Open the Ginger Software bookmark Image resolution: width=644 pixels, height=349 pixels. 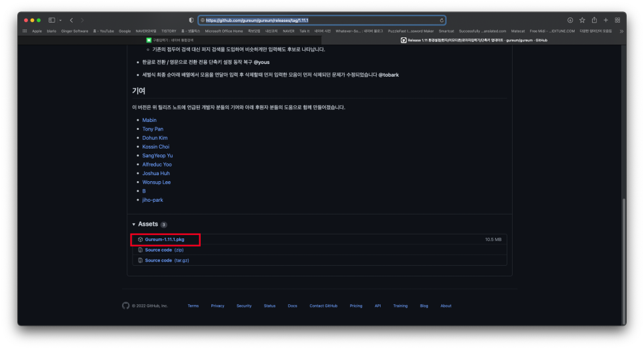tap(75, 31)
